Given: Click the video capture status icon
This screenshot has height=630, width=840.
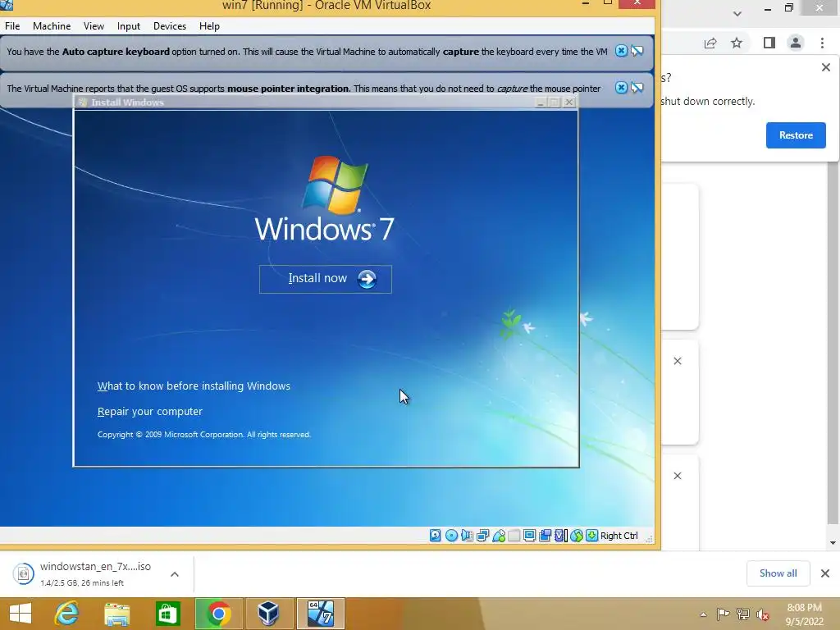Looking at the screenshot, I should click(545, 535).
